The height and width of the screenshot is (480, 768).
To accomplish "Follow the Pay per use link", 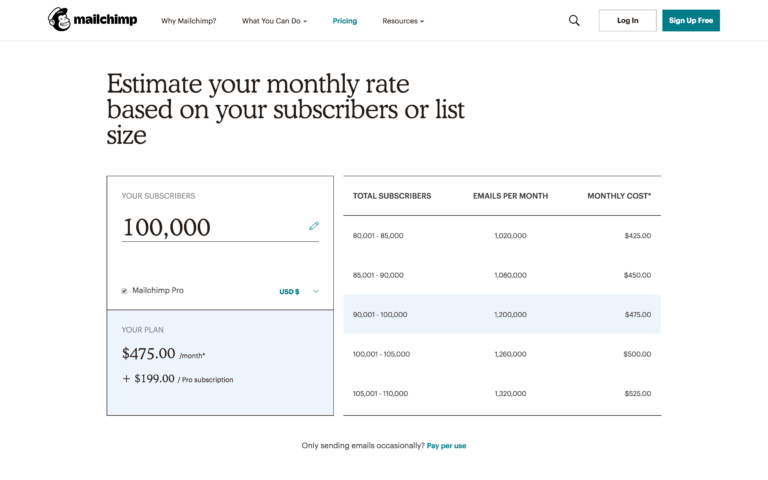I will pyautogui.click(x=446, y=446).
